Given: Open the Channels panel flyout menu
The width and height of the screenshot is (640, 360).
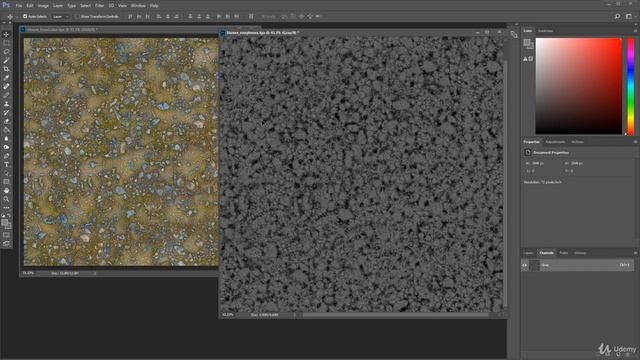Looking at the screenshot, I should (x=635, y=253).
